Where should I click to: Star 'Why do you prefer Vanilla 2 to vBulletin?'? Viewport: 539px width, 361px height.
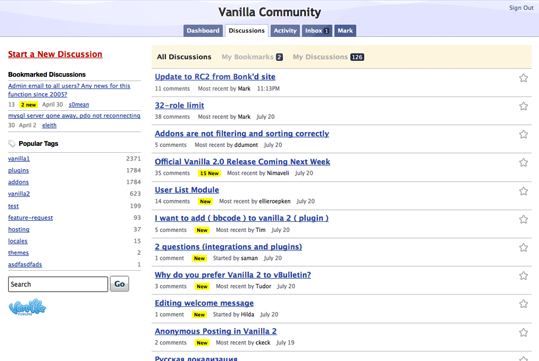point(523,276)
